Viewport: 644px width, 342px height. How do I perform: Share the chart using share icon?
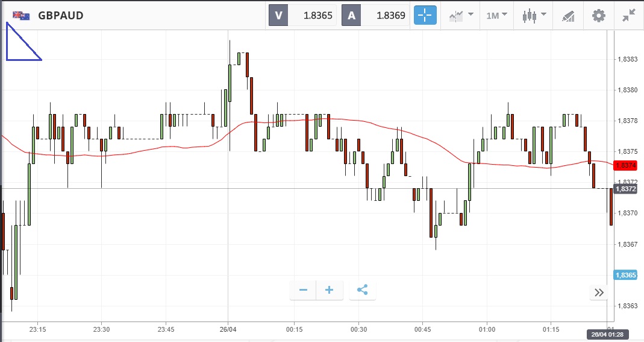pos(362,290)
